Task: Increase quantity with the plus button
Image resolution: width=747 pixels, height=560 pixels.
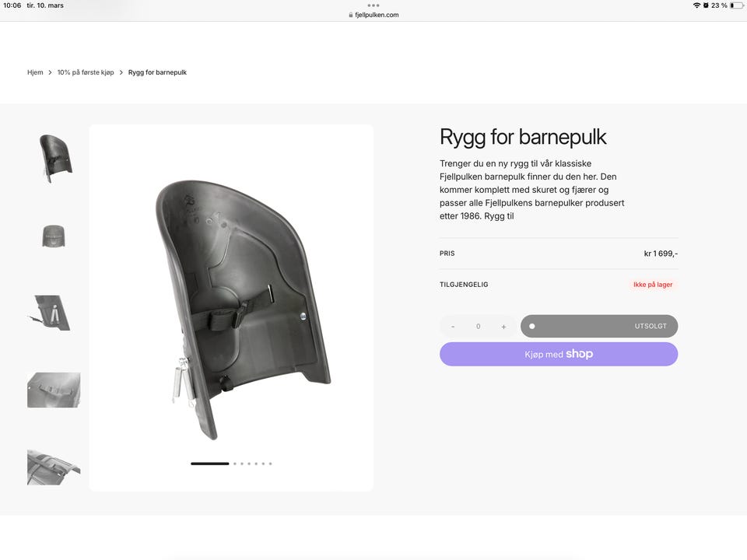Action: click(503, 327)
